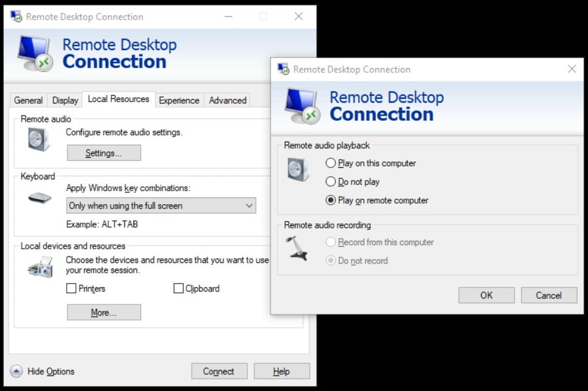Switch to the Display tab
The image size is (588, 391).
pyautogui.click(x=66, y=100)
